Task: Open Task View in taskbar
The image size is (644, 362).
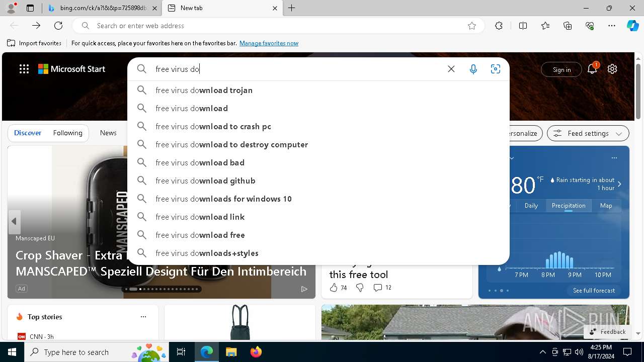Action: (181, 352)
